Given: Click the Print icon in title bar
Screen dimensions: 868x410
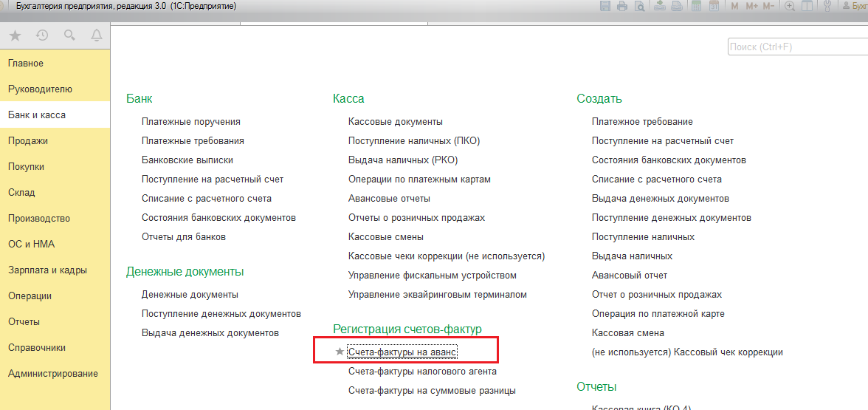Looking at the screenshot, I should pyautogui.click(x=623, y=7).
